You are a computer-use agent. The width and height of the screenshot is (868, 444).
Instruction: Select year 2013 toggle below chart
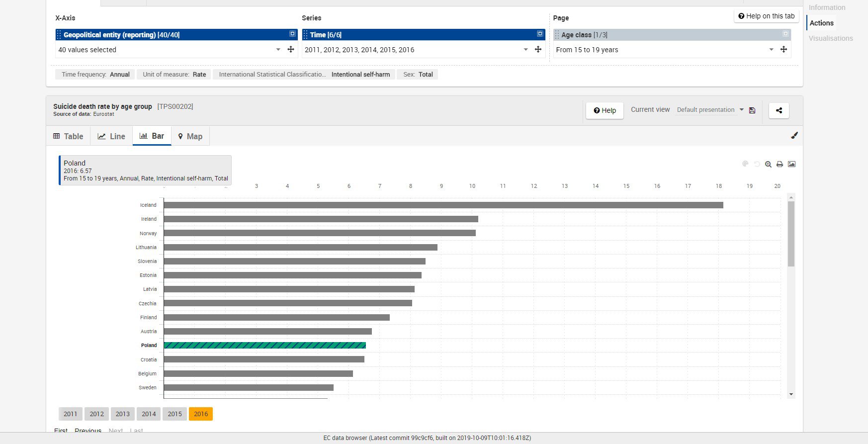[123, 414]
